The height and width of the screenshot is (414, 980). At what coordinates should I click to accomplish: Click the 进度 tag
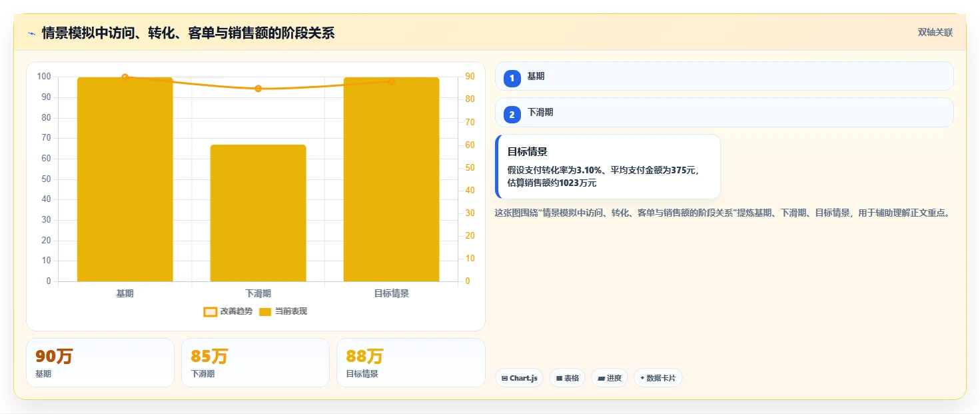[x=610, y=378]
